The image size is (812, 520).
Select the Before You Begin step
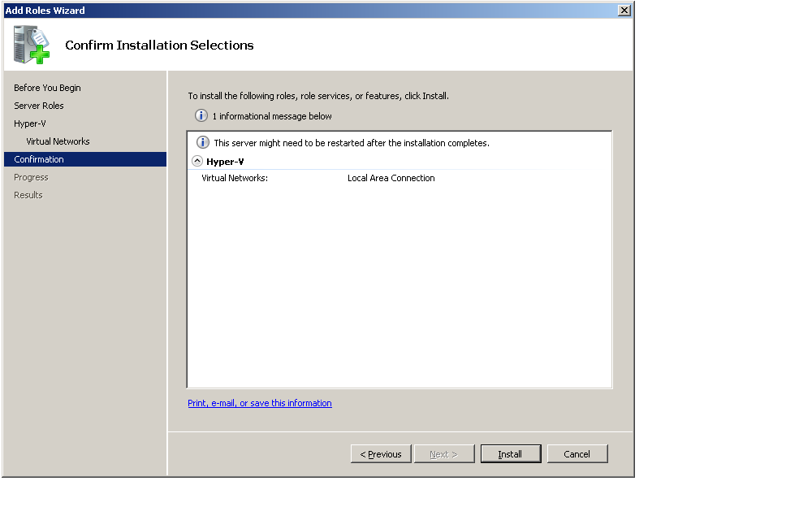click(47, 88)
